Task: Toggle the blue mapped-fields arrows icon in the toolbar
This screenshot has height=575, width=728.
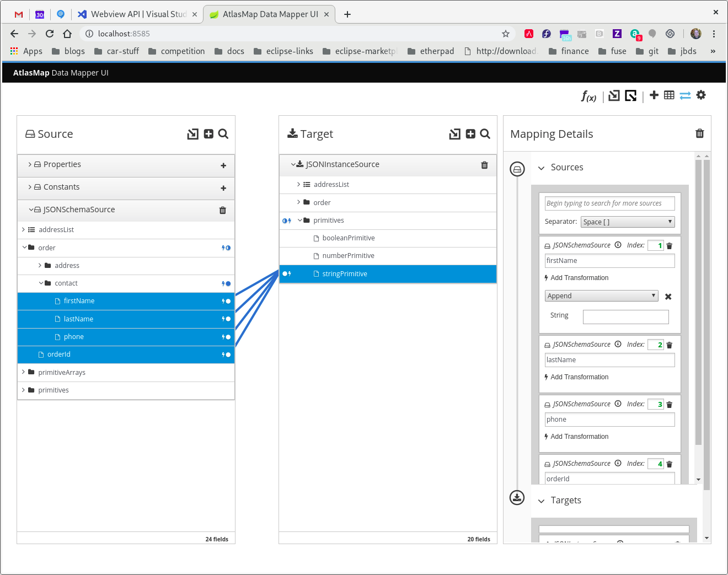Action: 685,95
